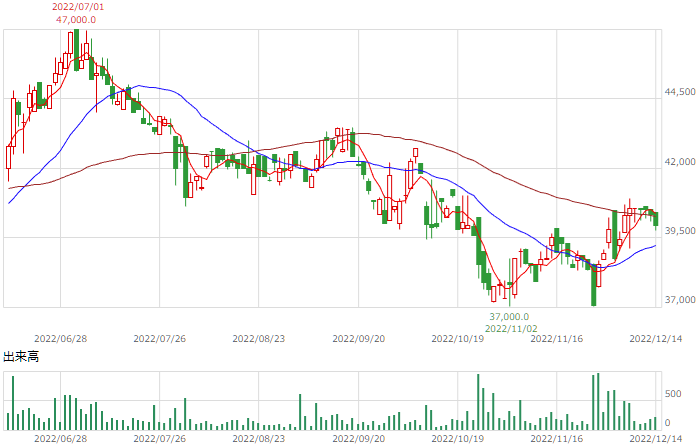Viewport: 700px width, 448px height.
Task: Click 2022/06/28 date under volume chart
Action: 60,439
